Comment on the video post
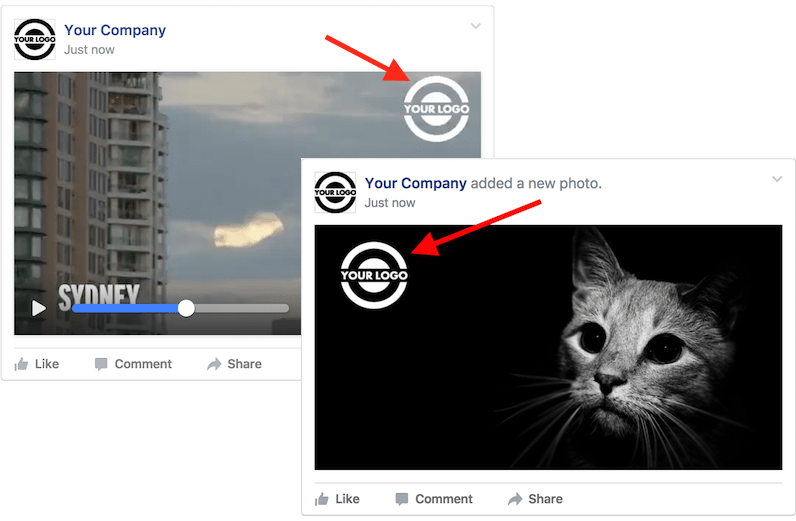This screenshot has width=796, height=521. click(x=134, y=364)
